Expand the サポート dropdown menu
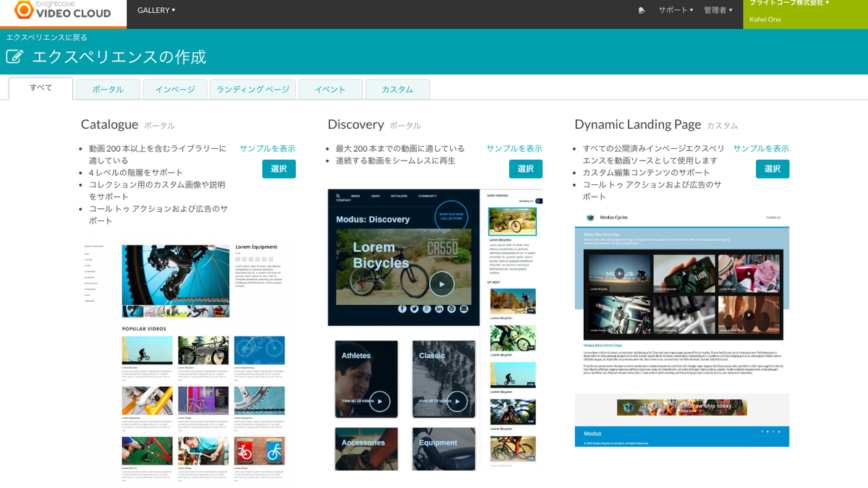The height and width of the screenshot is (488, 868). (x=676, y=10)
